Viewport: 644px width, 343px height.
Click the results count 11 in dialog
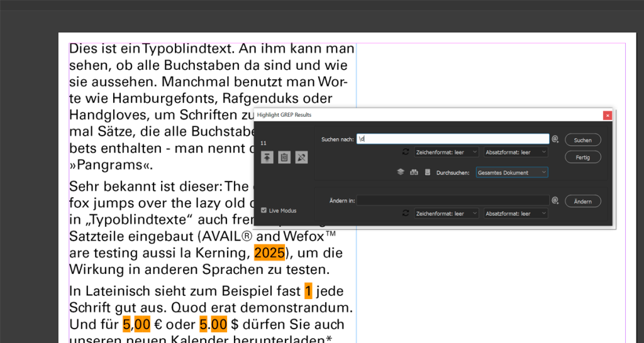[264, 143]
